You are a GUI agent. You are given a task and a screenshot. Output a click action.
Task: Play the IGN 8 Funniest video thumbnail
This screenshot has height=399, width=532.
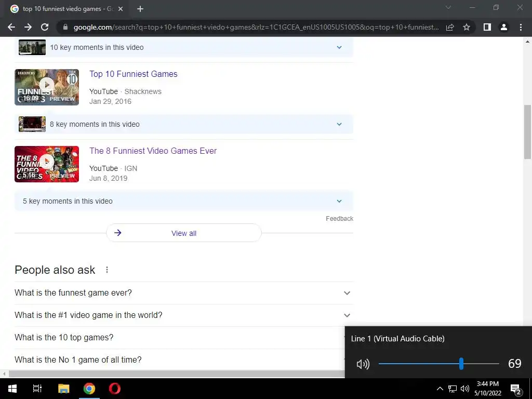coord(47,164)
